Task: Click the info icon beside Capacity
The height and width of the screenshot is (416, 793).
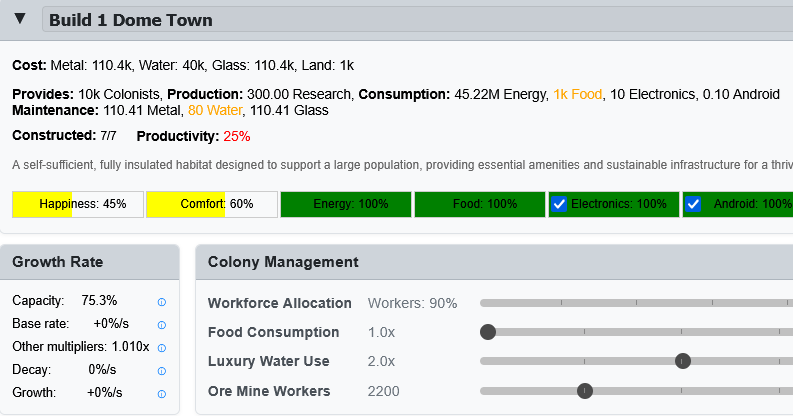Action: (x=162, y=301)
